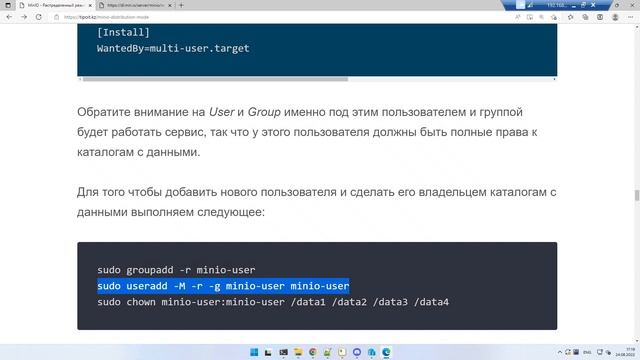Viewport: 640px width, 360px height.
Task: Open Task View taskbar icon
Action: point(268,352)
